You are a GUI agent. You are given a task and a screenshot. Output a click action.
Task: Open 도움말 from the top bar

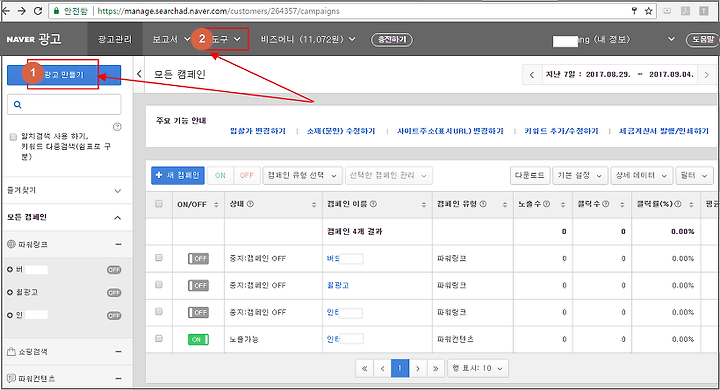coord(703,40)
